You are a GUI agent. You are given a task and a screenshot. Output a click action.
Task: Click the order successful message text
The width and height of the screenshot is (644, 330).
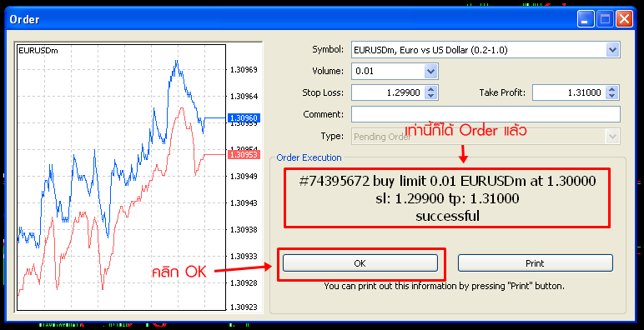[447, 198]
